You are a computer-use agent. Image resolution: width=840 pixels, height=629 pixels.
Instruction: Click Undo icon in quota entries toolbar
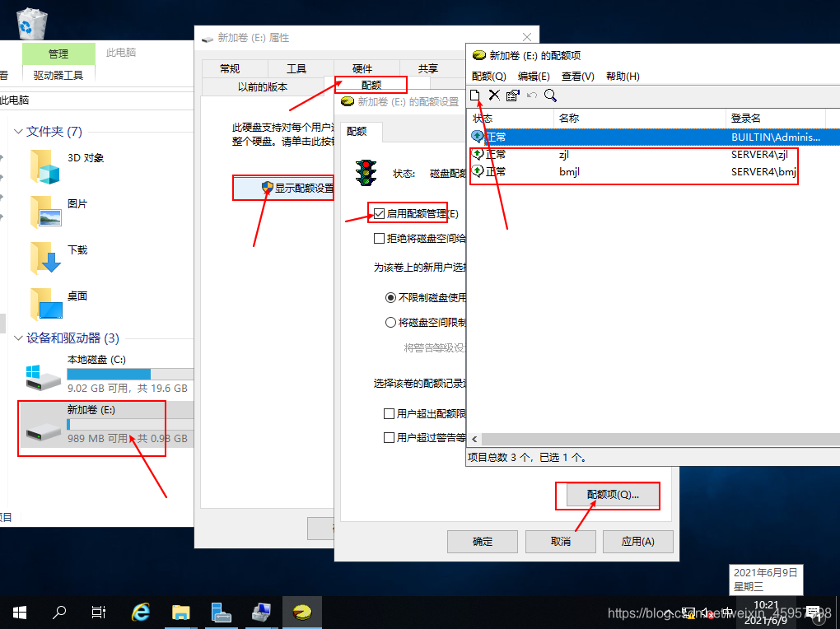pos(531,96)
